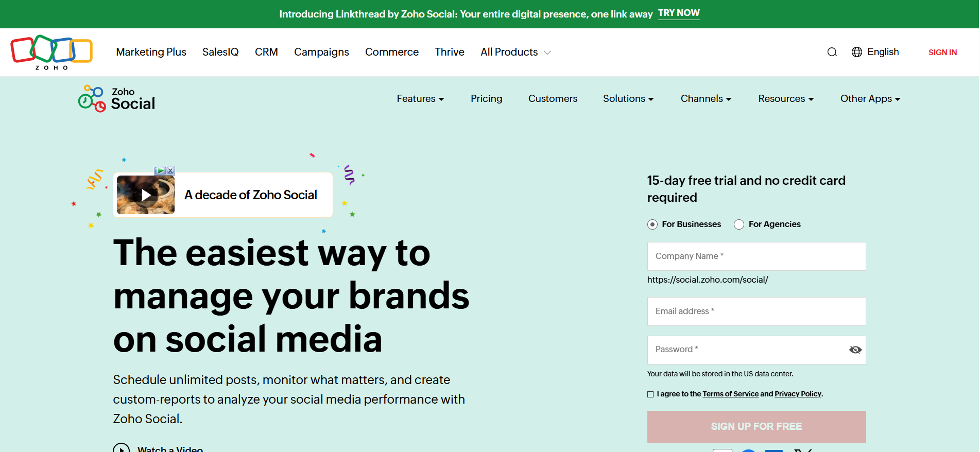Go to Marketing Plus

[x=151, y=52]
